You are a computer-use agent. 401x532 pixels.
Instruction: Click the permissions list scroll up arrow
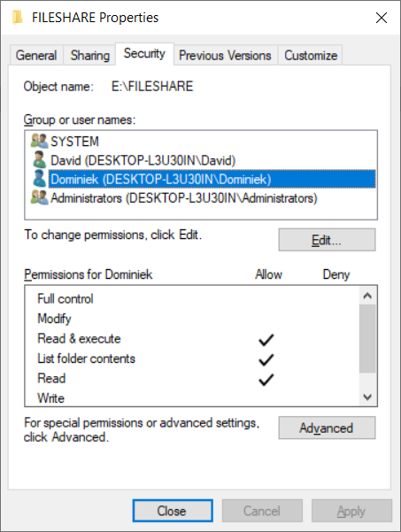[x=367, y=296]
